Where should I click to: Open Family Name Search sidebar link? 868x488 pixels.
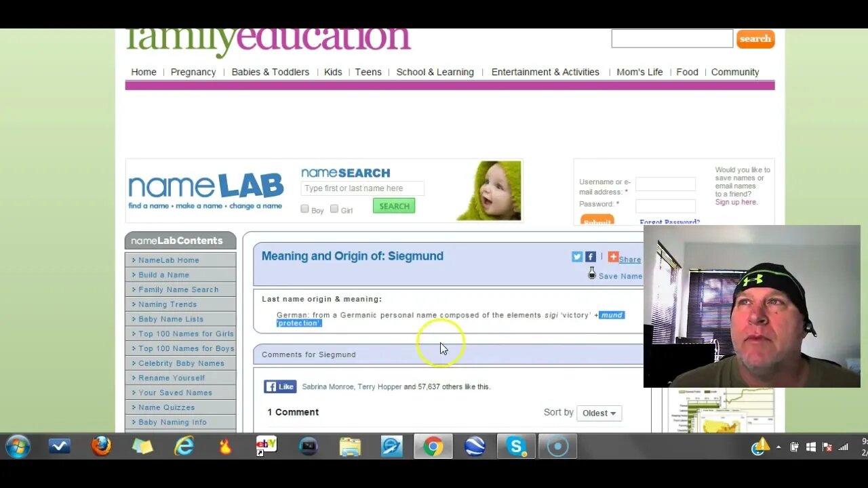pos(178,289)
